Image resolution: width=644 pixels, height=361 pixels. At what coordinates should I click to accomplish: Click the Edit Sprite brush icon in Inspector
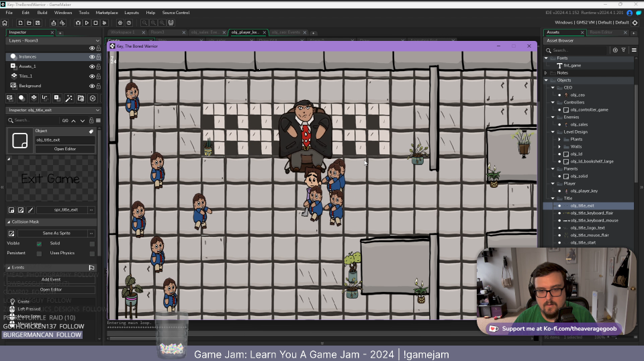click(x=30, y=210)
